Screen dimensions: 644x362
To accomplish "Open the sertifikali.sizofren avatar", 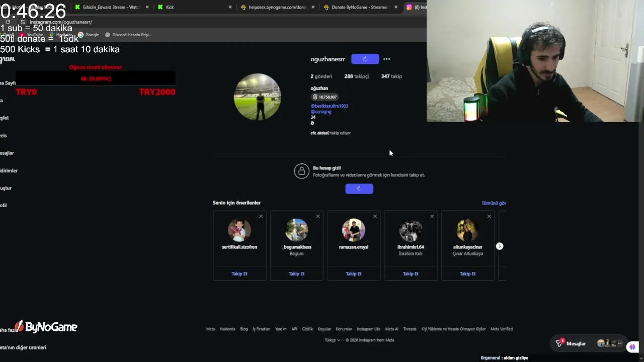I will pyautogui.click(x=239, y=230).
